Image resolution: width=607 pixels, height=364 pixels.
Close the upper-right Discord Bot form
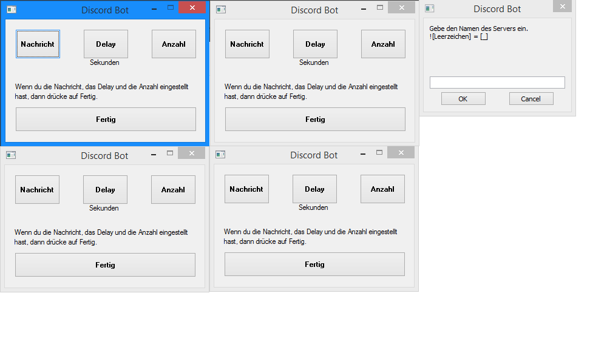[x=401, y=8]
